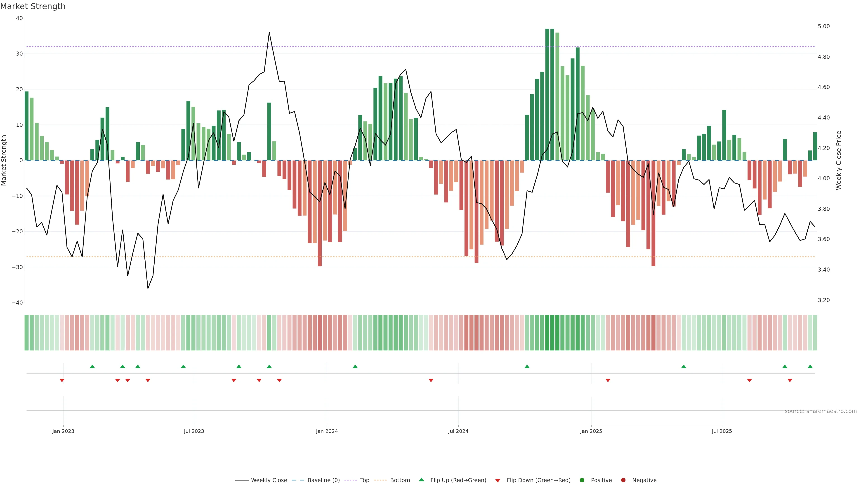Click the red Negative circle legend icon
This screenshot has height=488, width=868.
point(623,480)
